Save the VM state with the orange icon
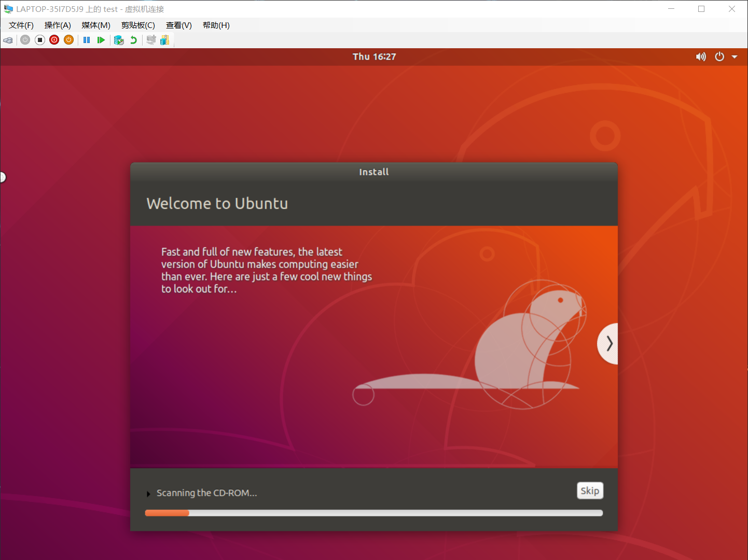The width and height of the screenshot is (748, 560). pyautogui.click(x=69, y=40)
